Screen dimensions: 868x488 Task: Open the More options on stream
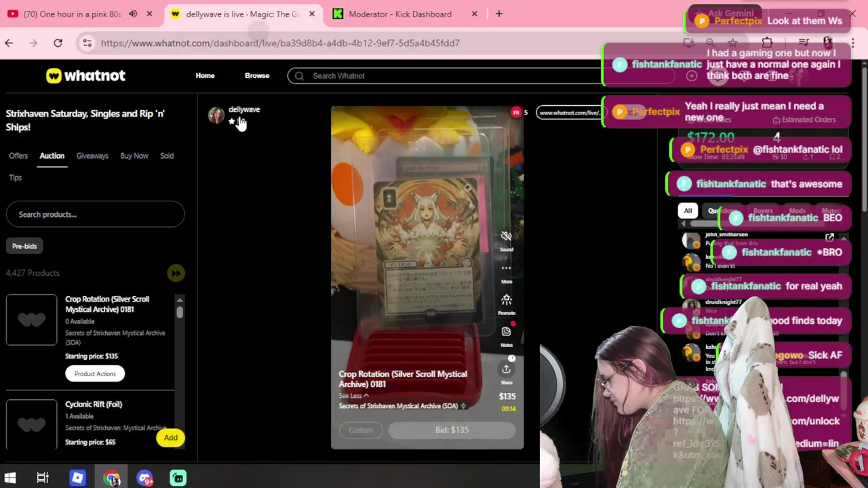point(506,268)
